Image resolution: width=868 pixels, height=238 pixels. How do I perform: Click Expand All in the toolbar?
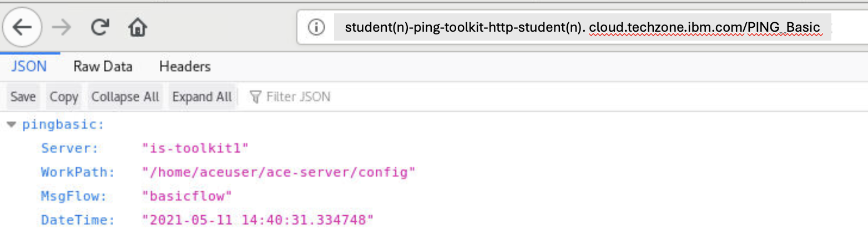coord(202,97)
